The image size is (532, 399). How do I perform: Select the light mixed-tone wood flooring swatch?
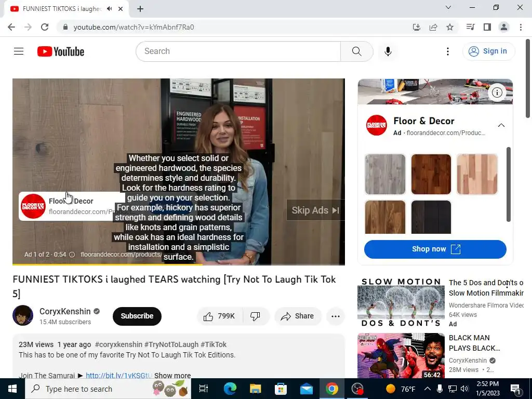click(477, 175)
